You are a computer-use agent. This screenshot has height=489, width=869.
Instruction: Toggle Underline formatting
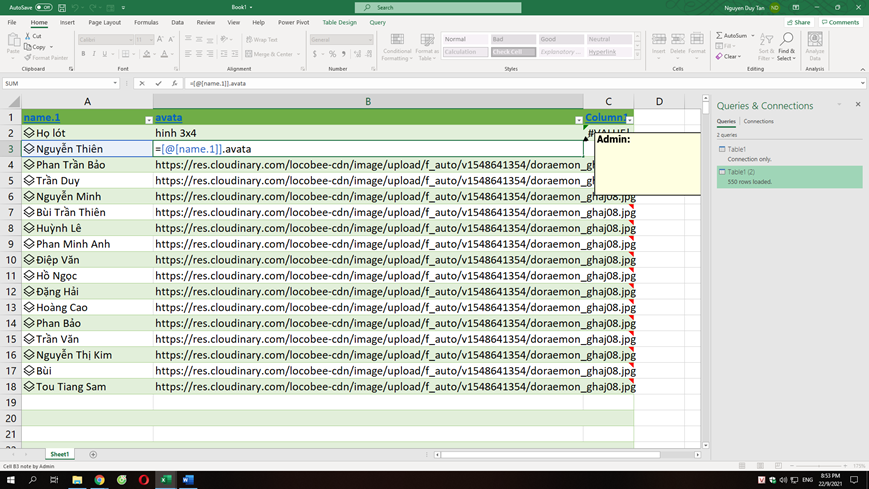click(x=104, y=54)
